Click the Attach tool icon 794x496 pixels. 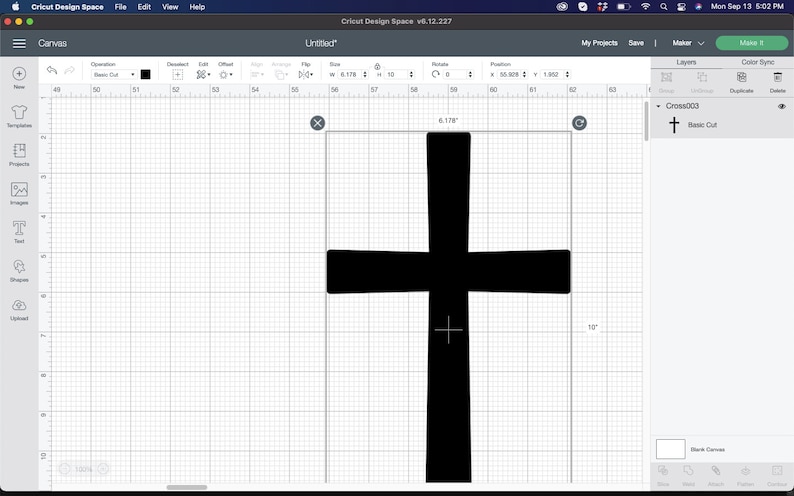716,471
